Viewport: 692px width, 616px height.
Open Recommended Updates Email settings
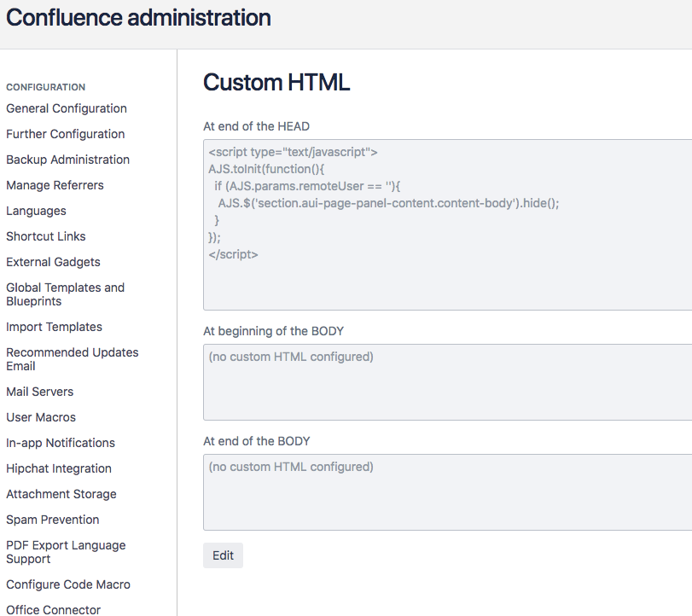pos(72,358)
